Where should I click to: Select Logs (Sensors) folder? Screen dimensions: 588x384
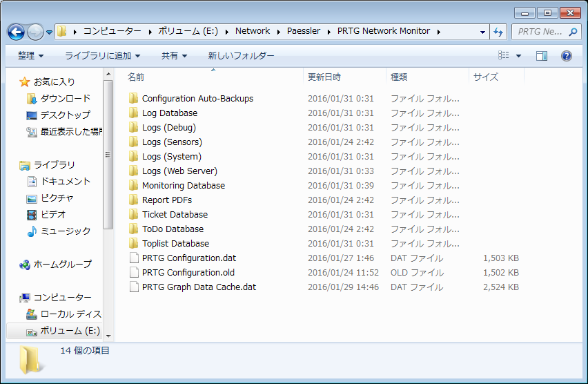[x=172, y=142]
